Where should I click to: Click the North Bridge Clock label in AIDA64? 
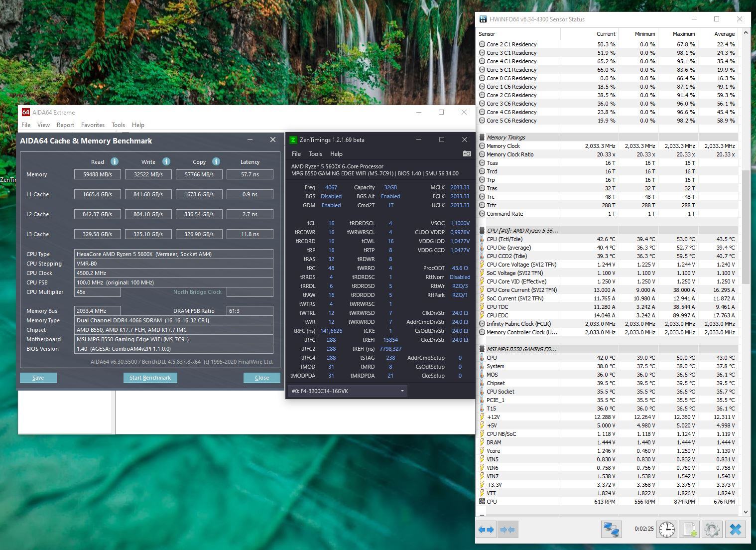click(197, 292)
